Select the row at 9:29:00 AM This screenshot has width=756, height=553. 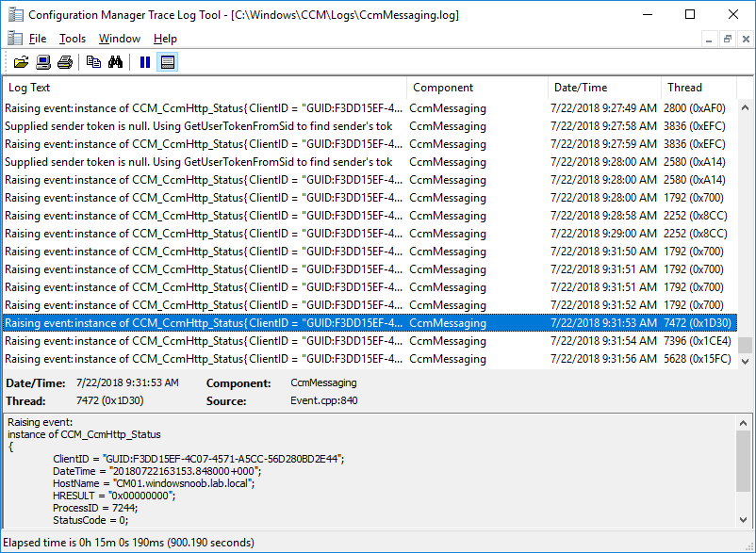click(370, 234)
